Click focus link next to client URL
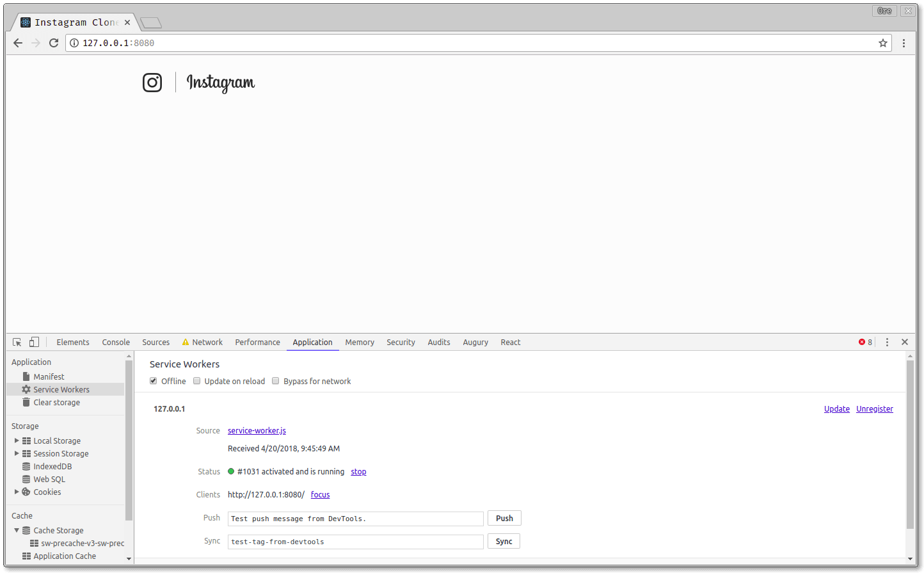 click(x=321, y=495)
